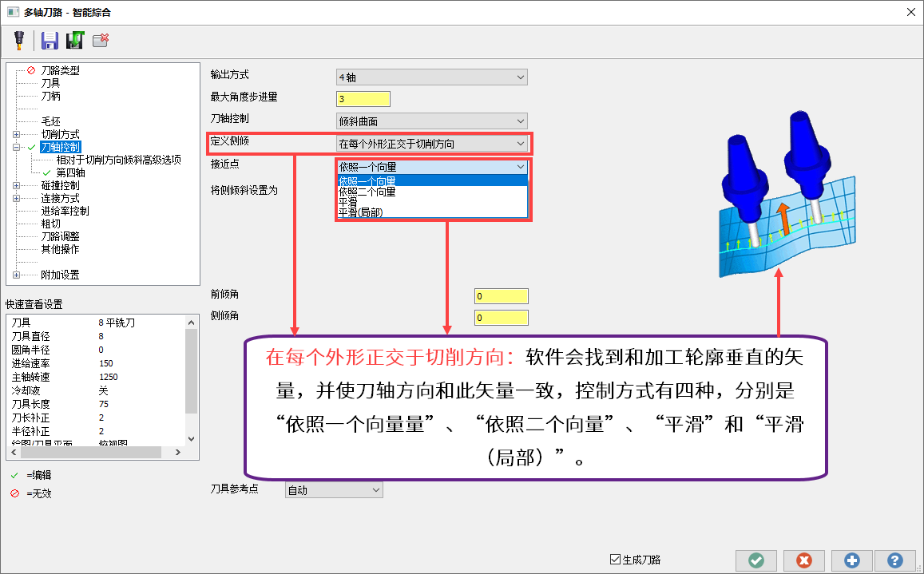Click the dialog title bar application icon
This screenshot has height=574, width=924.
(x=13, y=12)
